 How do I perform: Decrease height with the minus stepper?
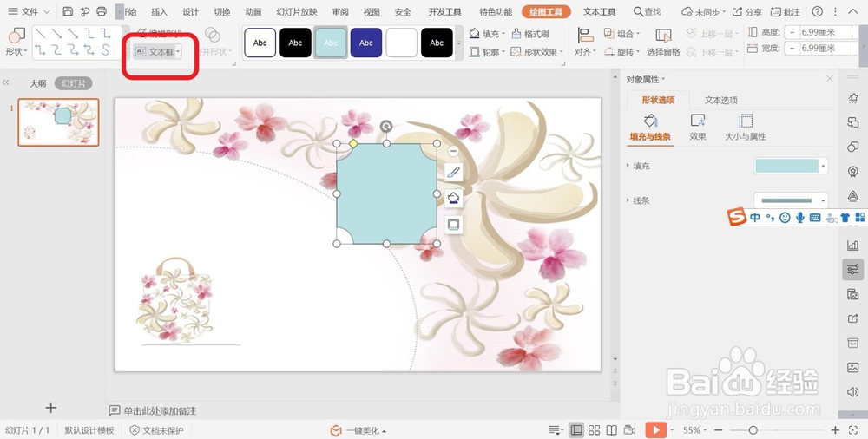[x=792, y=33]
